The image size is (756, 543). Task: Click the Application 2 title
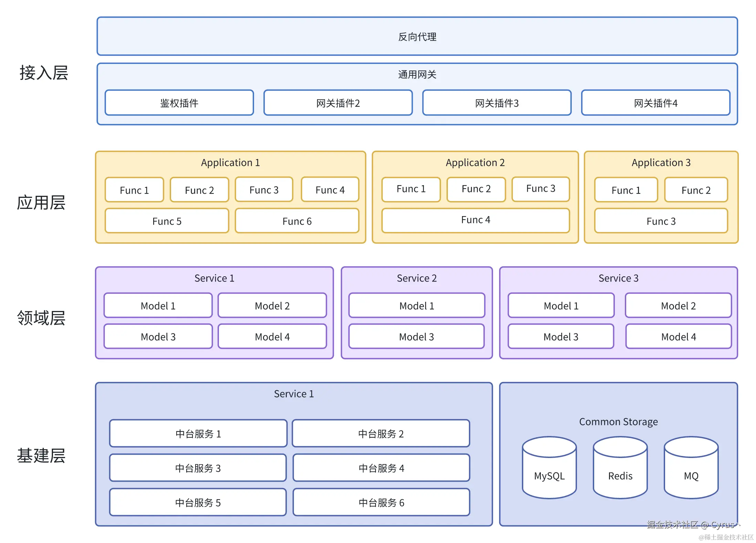(x=475, y=162)
